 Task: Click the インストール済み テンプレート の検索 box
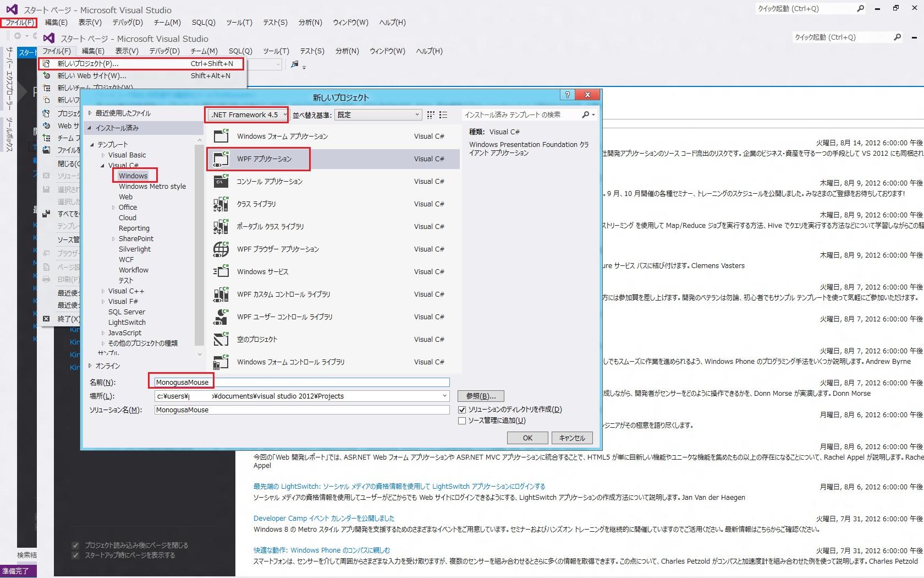click(522, 114)
